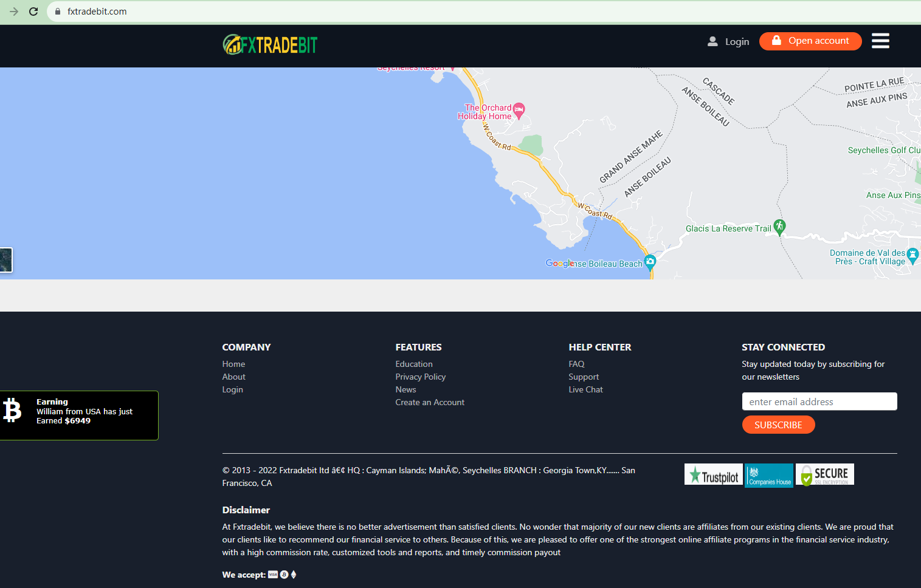Click the copyright 2013 - 2022 Fxtradebit line
Viewport: 921px width, 588px height.
pyautogui.click(x=429, y=476)
